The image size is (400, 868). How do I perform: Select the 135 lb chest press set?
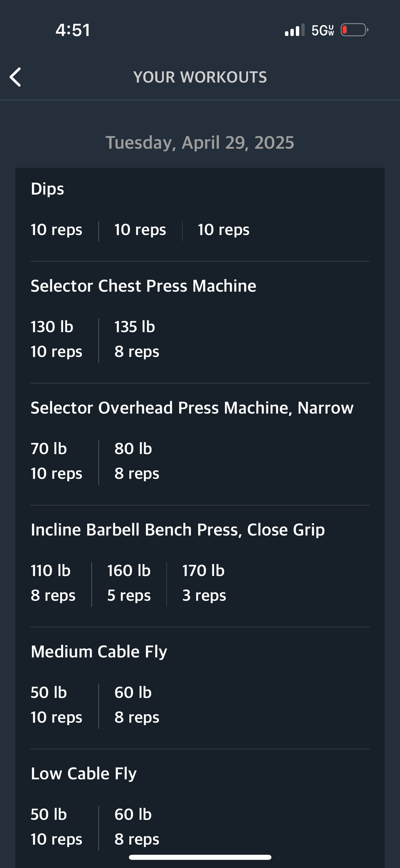137,339
